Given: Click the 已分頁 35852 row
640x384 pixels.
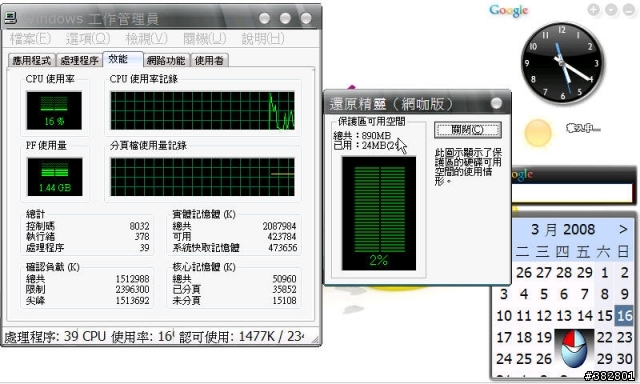Looking at the screenshot, I should point(234,289).
